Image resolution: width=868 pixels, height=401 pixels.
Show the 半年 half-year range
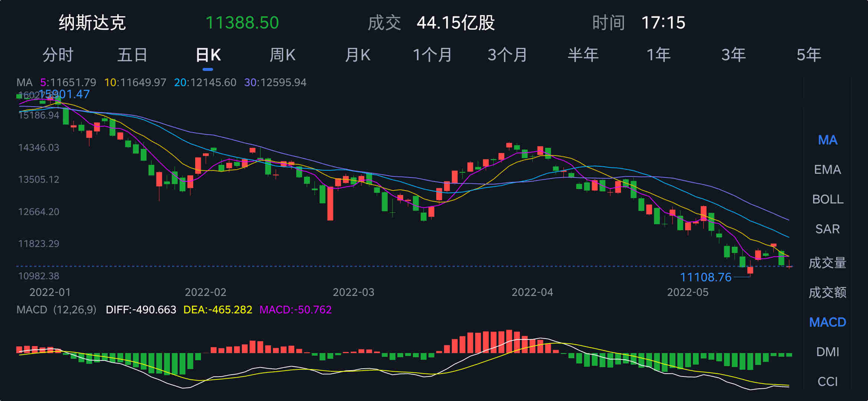pyautogui.click(x=583, y=55)
